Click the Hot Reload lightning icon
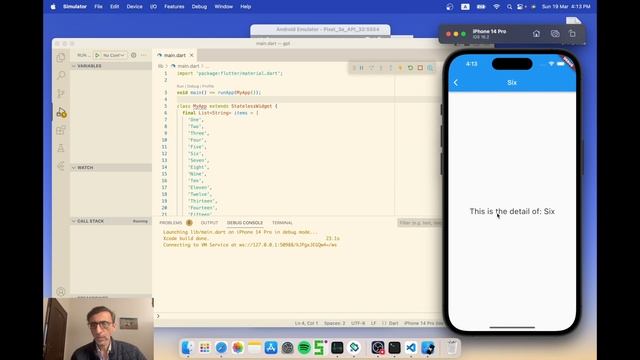Screen dimensions: 640x360 click(x=400, y=68)
